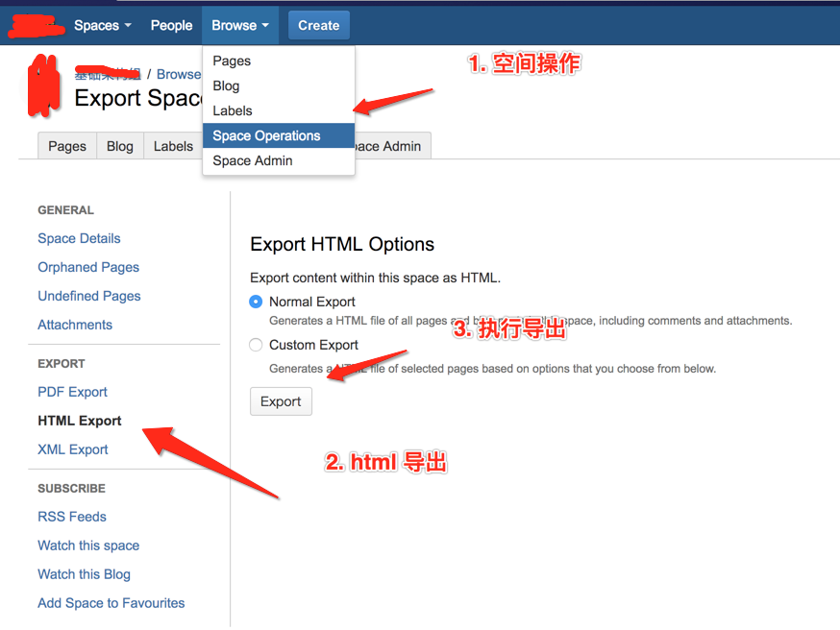Switch to the Blog tab
Image resolution: width=840 pixels, height=630 pixels.
click(119, 146)
